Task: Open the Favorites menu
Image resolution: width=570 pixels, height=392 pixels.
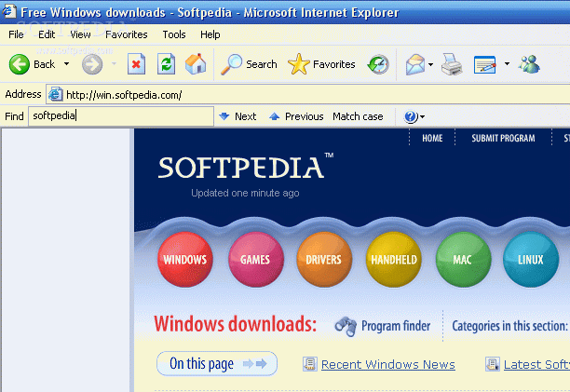Action: pos(126,34)
